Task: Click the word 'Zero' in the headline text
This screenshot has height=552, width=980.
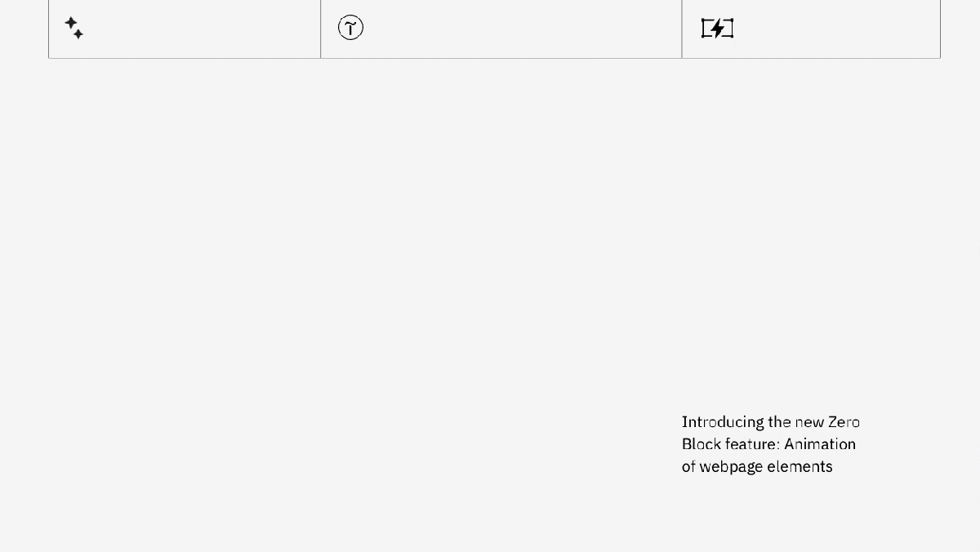Action: point(844,422)
